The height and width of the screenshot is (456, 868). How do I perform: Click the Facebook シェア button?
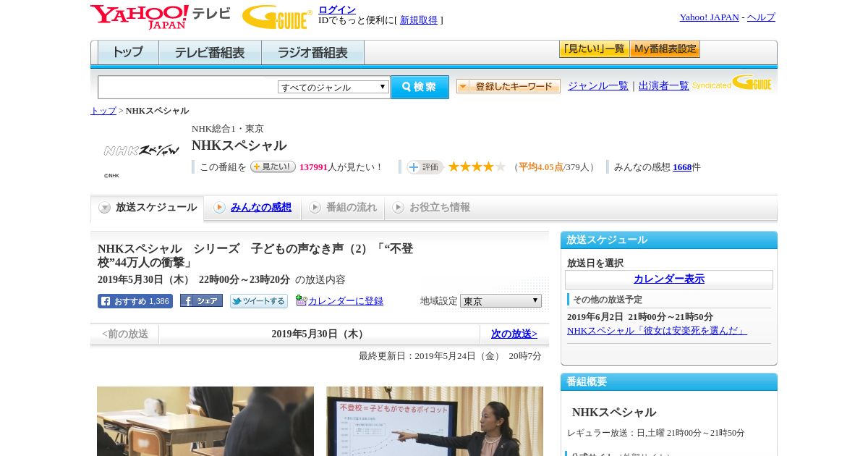click(x=201, y=300)
